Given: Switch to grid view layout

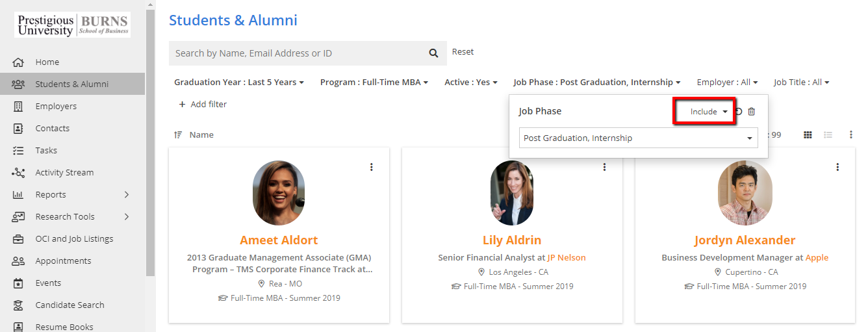Looking at the screenshot, I should 808,134.
